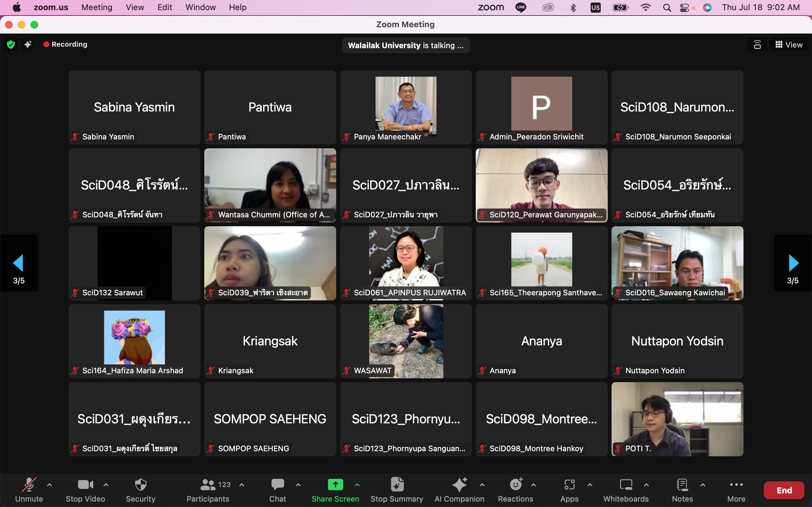This screenshot has width=812, height=507.
Task: Click the View layout button
Action: tap(789, 45)
